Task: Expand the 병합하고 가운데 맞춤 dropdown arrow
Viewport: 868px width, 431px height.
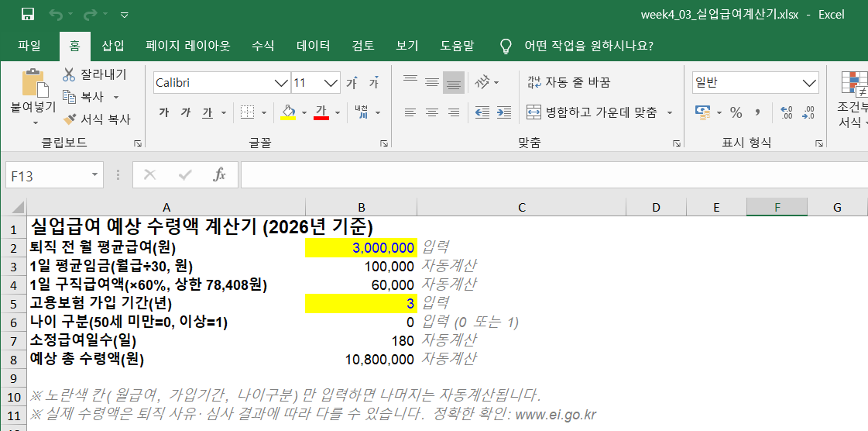Action: click(x=669, y=113)
